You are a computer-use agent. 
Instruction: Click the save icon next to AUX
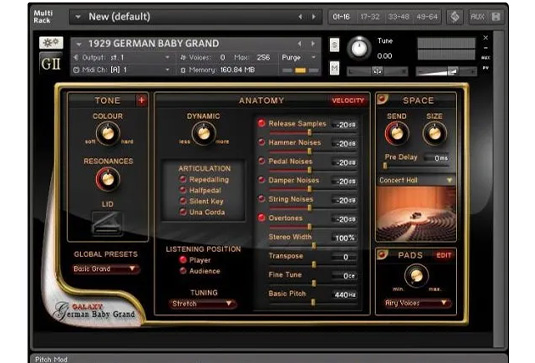(x=496, y=17)
